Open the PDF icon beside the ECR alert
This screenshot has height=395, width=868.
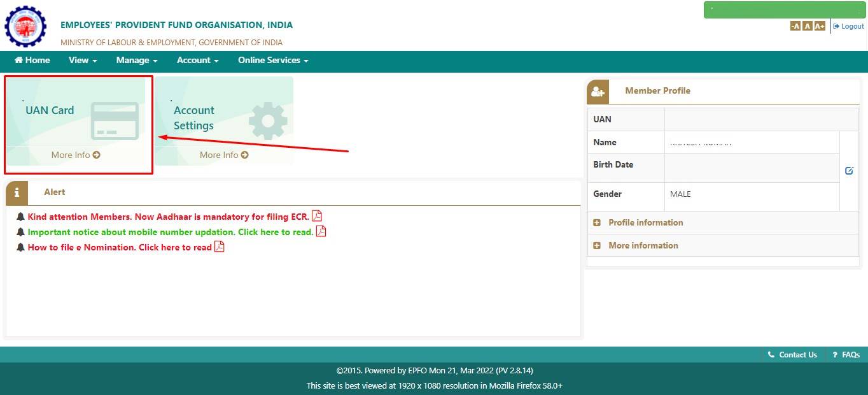pos(317,217)
